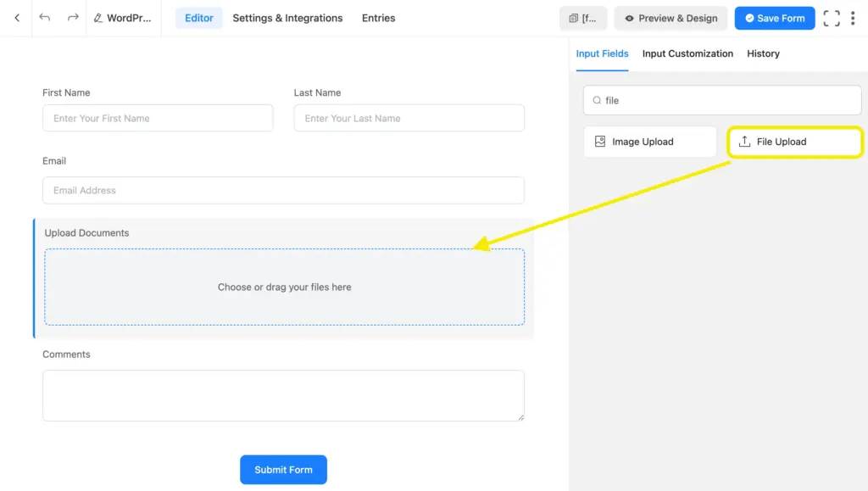Screen dimensions: 868x491
Task: Open Preview & Design
Action: pyautogui.click(x=670, y=17)
